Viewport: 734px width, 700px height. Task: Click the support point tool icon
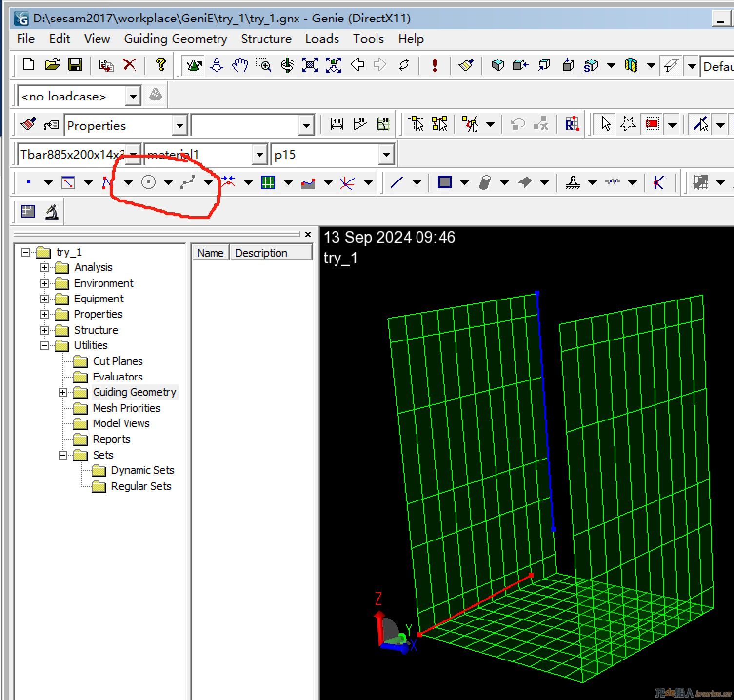tap(573, 182)
